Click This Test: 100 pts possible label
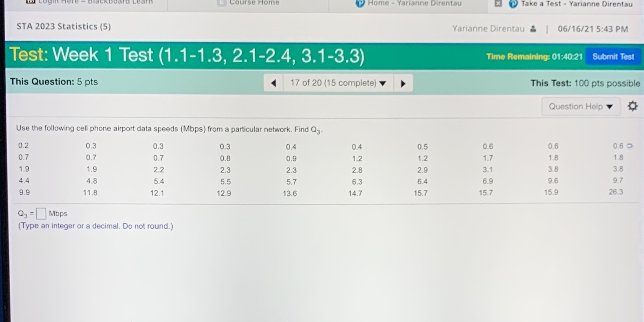Viewport: 644px width, 322px height. (585, 83)
